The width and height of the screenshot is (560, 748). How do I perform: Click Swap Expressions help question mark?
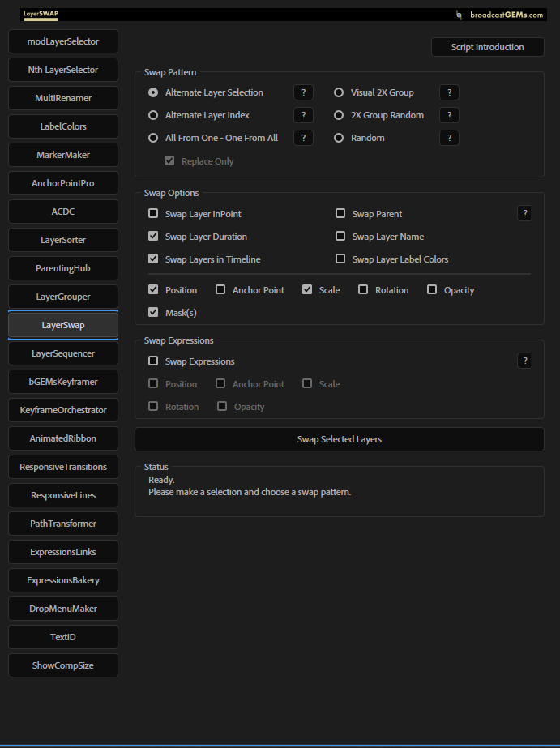pyautogui.click(x=524, y=361)
